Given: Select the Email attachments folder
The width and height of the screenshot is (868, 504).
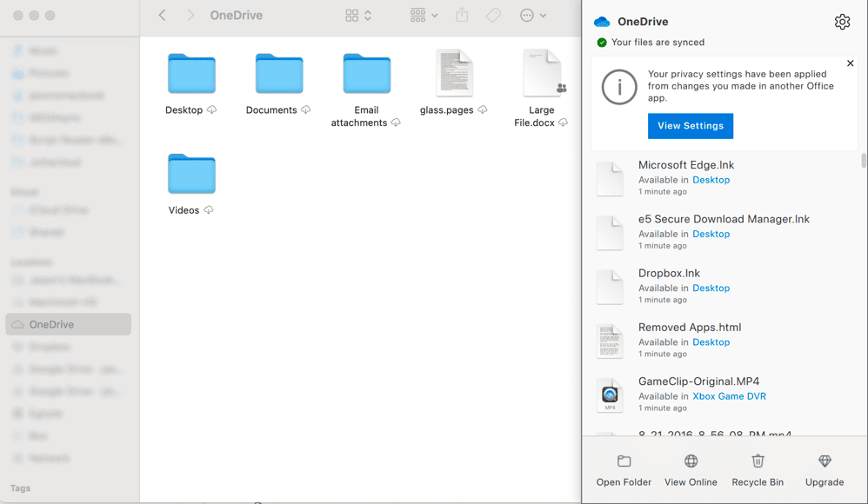Looking at the screenshot, I should (x=366, y=74).
